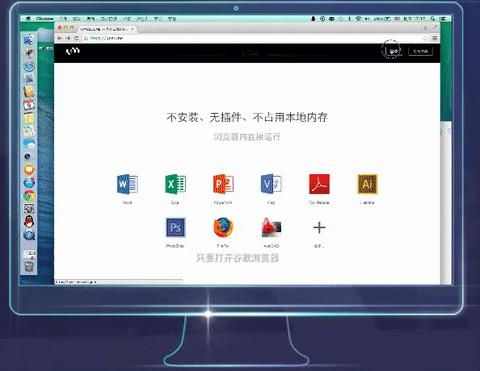Open the Calendar icon in the dock
Viewport: 480px width, 371px height.
(29, 105)
